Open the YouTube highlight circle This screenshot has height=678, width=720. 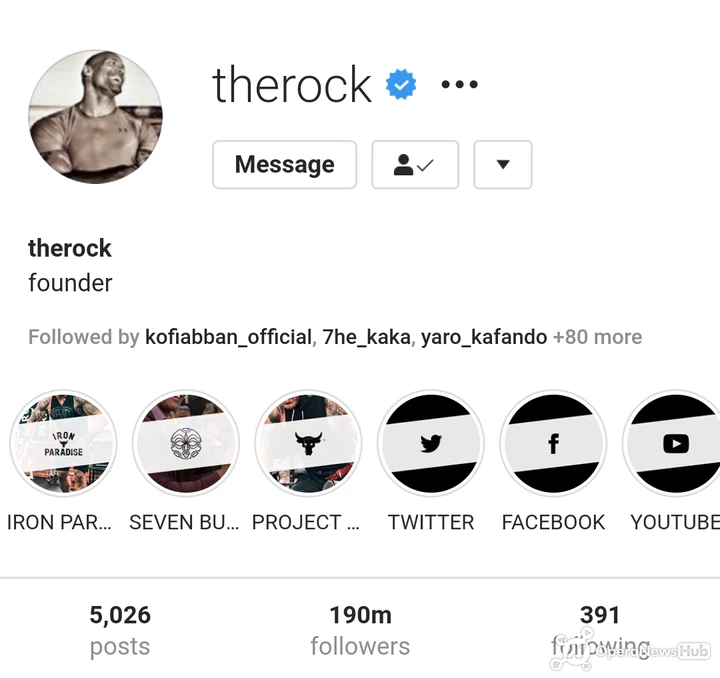(673, 443)
